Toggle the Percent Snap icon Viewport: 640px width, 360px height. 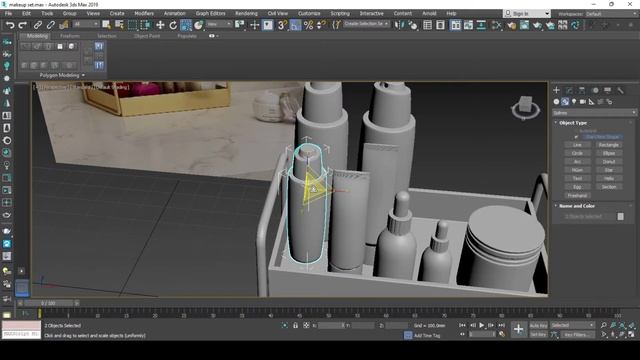(x=309, y=25)
